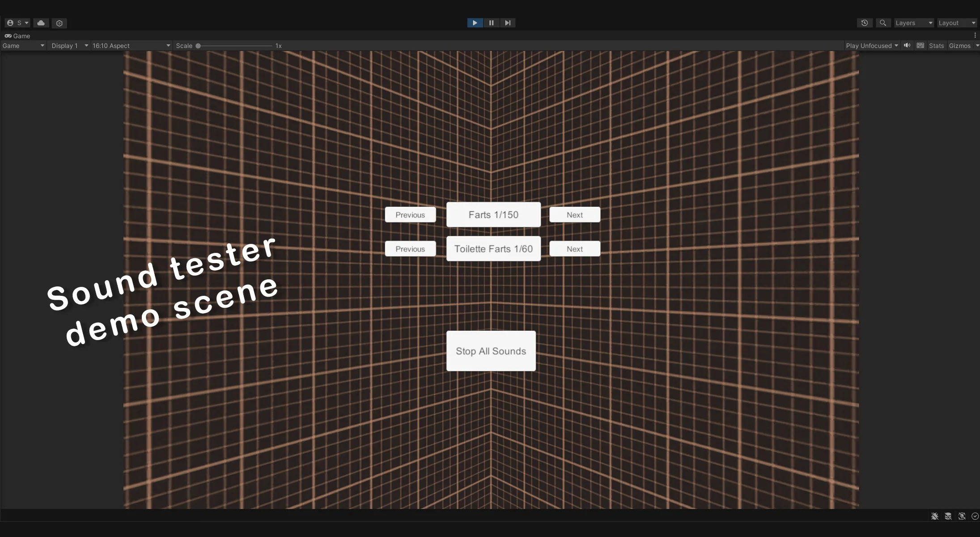
Task: Toggle the shortcuts keyboard icon
Action: click(920, 45)
